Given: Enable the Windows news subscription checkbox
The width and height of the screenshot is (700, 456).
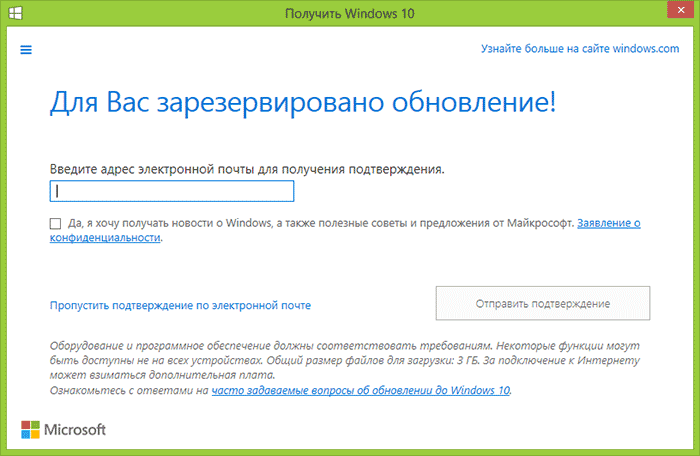Looking at the screenshot, I should pos(54,224).
